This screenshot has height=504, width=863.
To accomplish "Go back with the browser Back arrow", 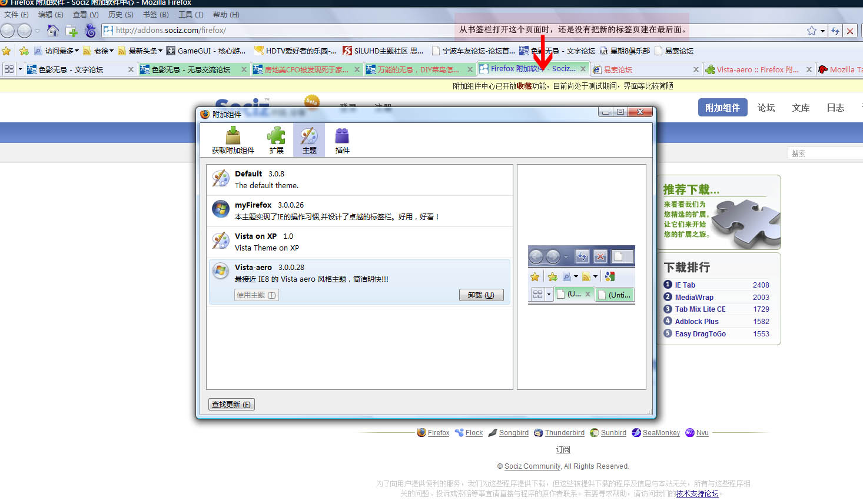I will click(x=8, y=31).
